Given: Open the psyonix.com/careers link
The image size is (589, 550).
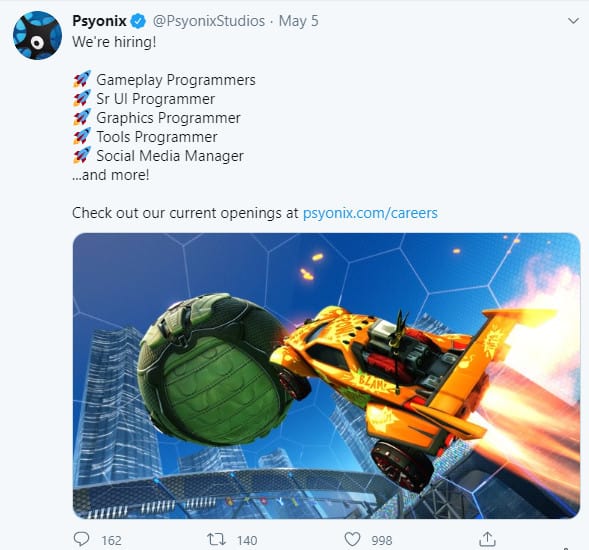Looking at the screenshot, I should pos(370,213).
